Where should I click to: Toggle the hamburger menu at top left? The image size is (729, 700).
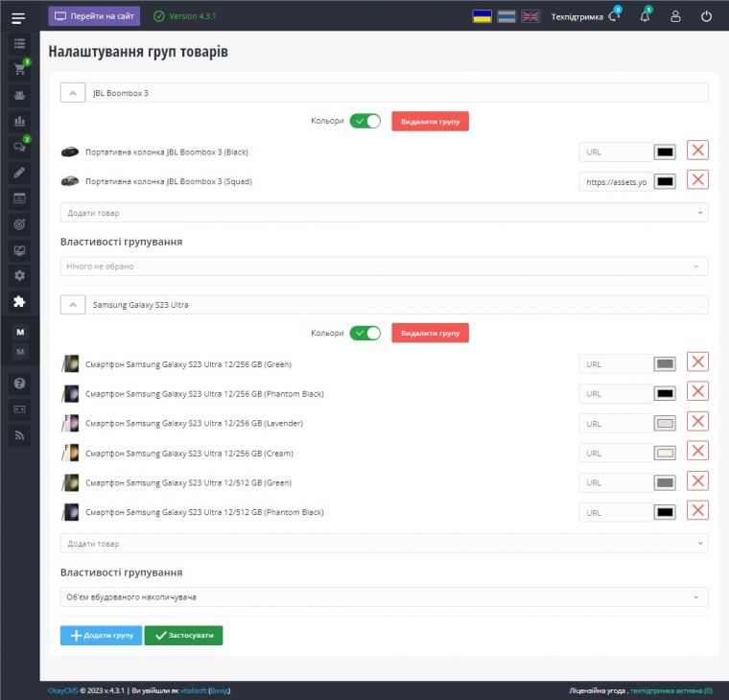18,16
